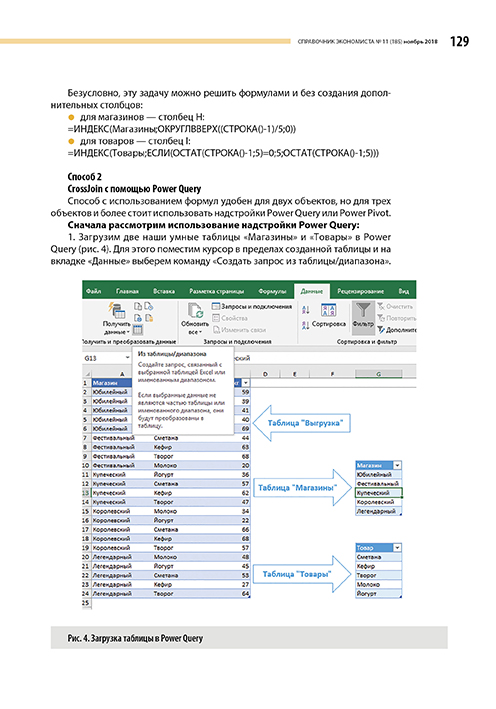Viewport: 496px width, 709px height.
Task: Open Магазин filter dropdown in Магазины table
Action: pyautogui.click(x=397, y=465)
